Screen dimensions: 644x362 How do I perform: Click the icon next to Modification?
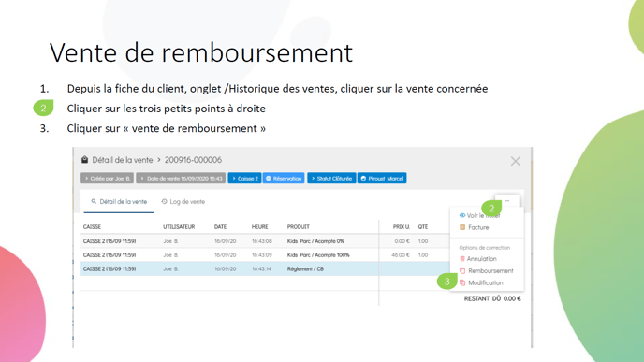pyautogui.click(x=462, y=282)
